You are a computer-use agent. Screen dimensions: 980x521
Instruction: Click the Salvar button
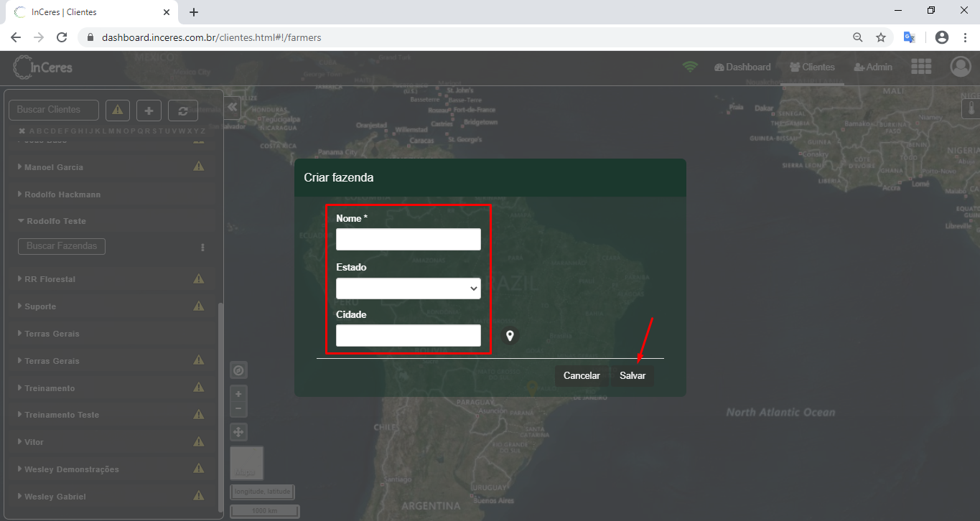click(x=633, y=375)
